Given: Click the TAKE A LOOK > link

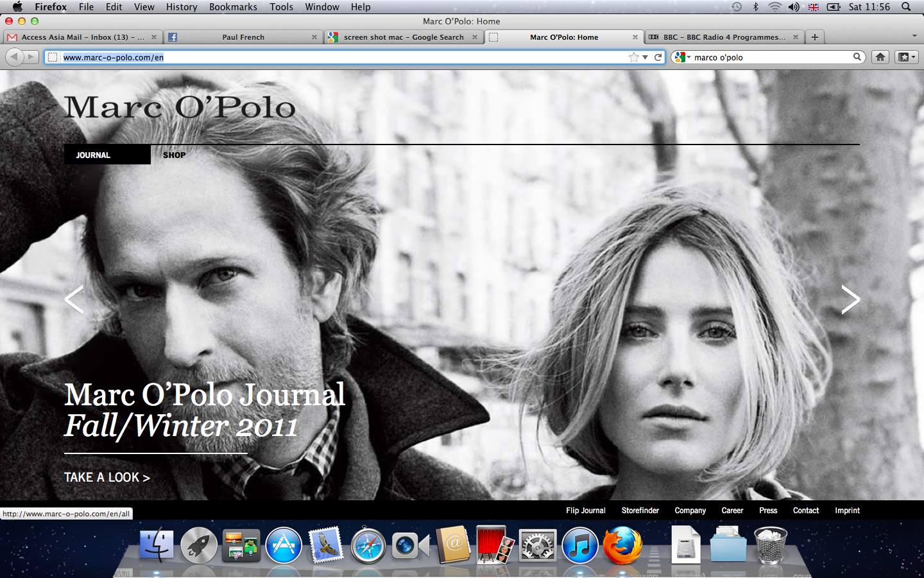Looking at the screenshot, I should click(107, 477).
